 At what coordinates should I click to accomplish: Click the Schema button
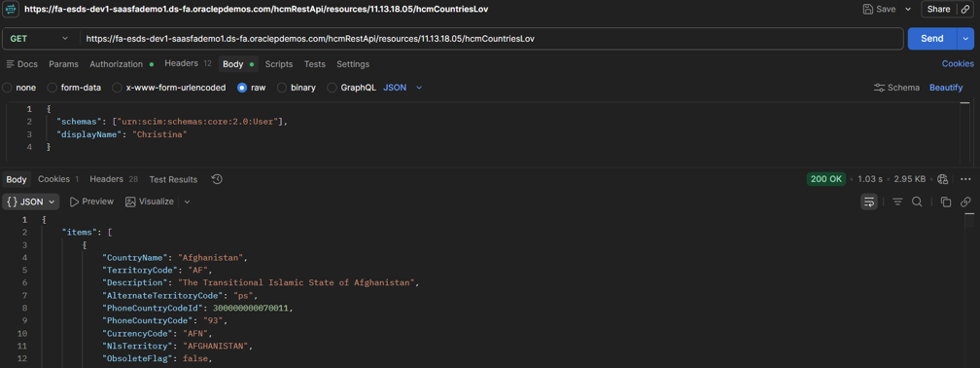pyautogui.click(x=896, y=88)
